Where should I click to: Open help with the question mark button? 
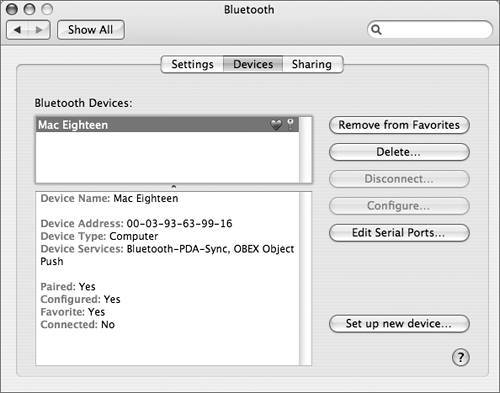[x=461, y=358]
